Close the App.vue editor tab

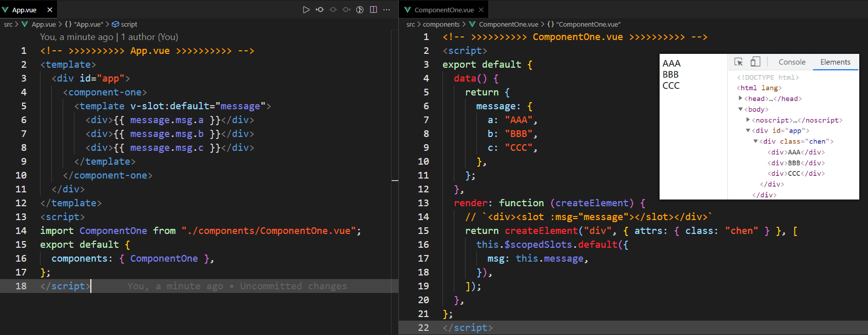[x=50, y=10]
